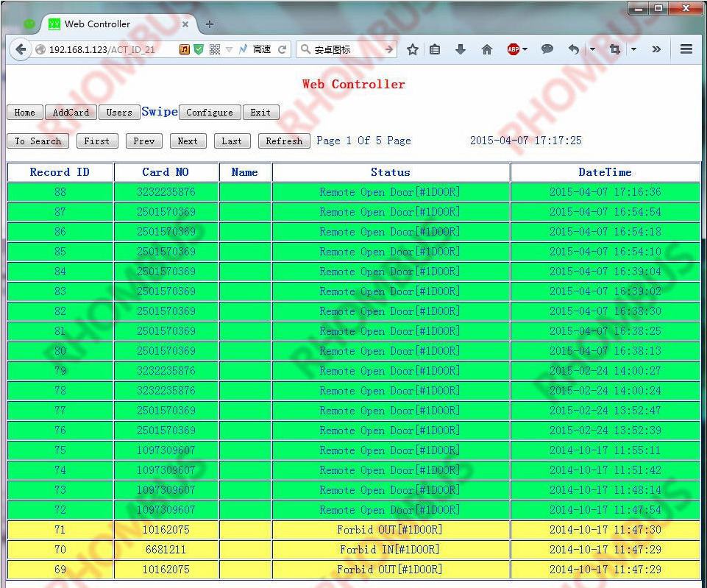Click the AddCard button
The height and width of the screenshot is (588, 707).
71,113
